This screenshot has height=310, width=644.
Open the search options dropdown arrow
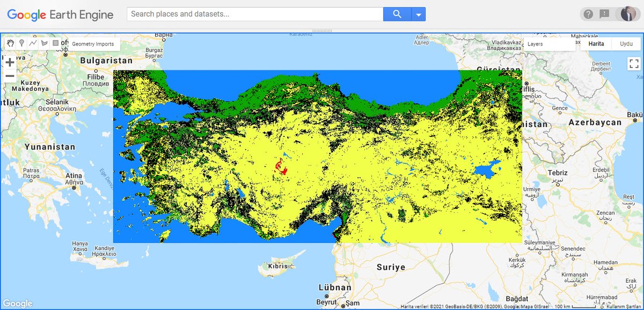(x=419, y=14)
